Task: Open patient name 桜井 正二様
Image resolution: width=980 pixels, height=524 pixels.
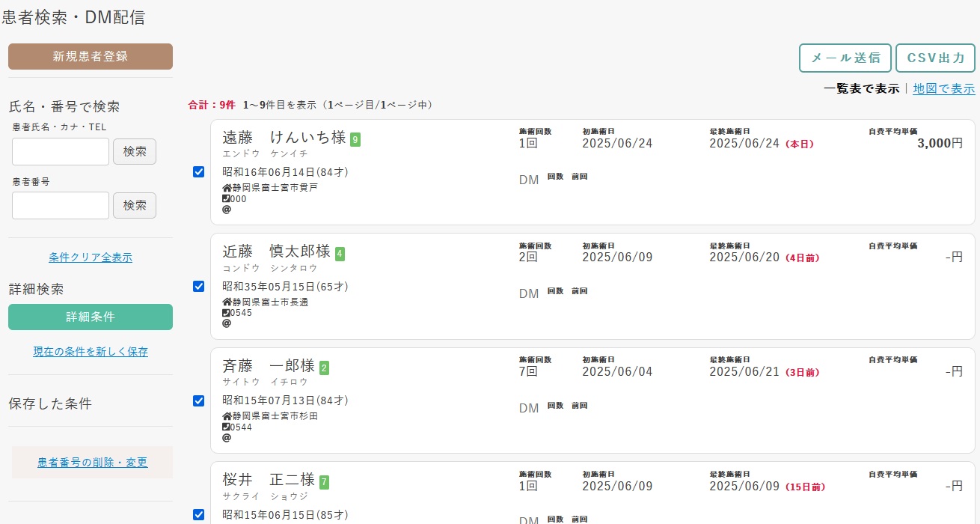Action: point(269,480)
